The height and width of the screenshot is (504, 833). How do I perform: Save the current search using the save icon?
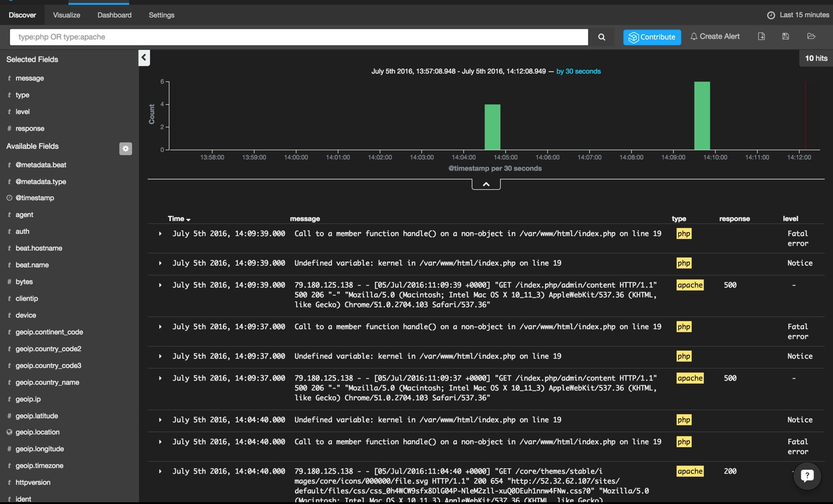(x=786, y=36)
